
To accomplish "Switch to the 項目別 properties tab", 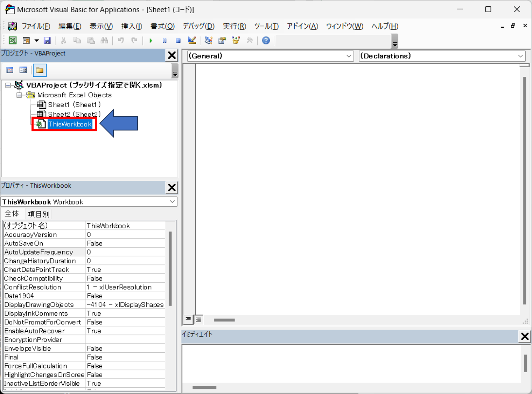I will click(39, 214).
